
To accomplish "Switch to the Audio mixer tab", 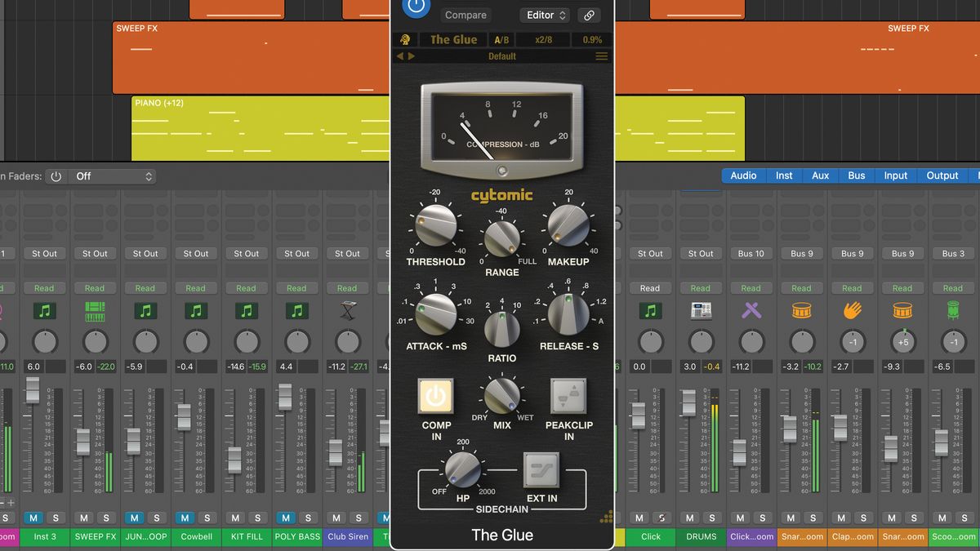I will coord(743,176).
